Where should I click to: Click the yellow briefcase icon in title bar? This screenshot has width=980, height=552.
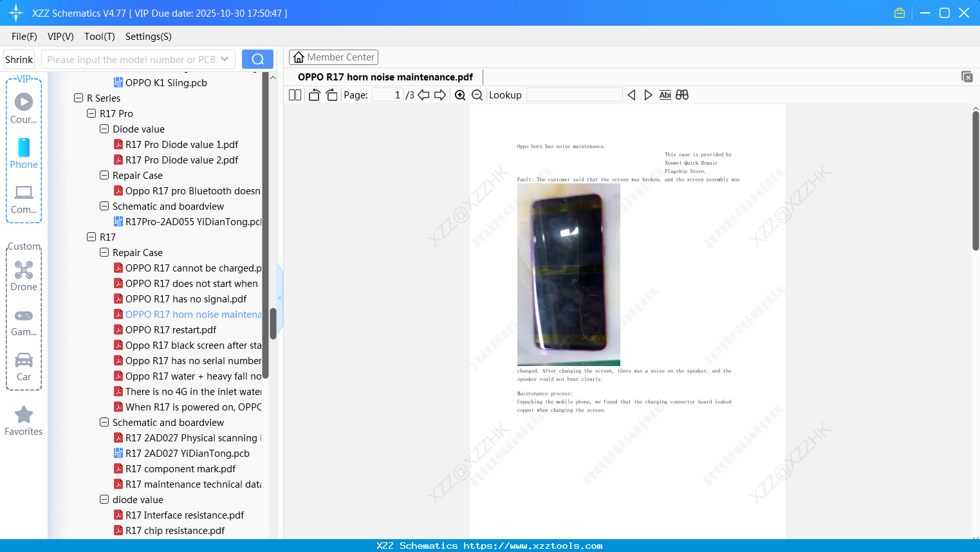coord(900,13)
